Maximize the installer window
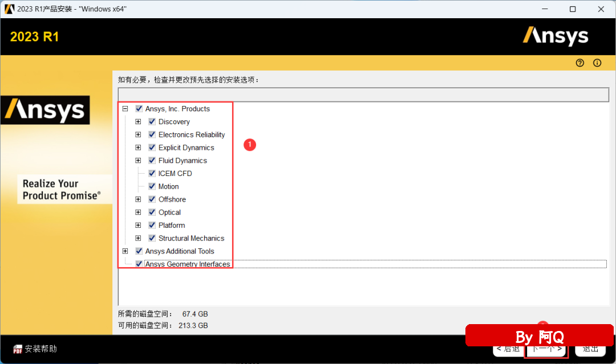 click(x=573, y=9)
